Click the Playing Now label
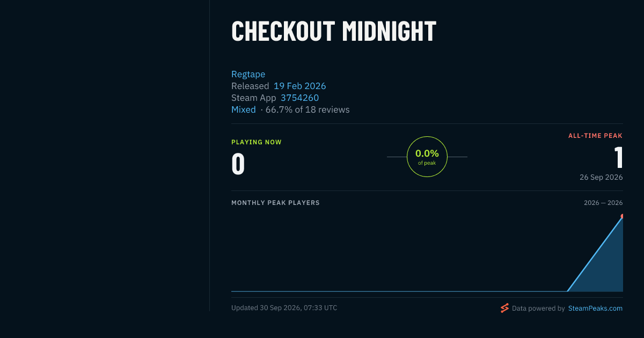This screenshot has width=644, height=338. (257, 142)
